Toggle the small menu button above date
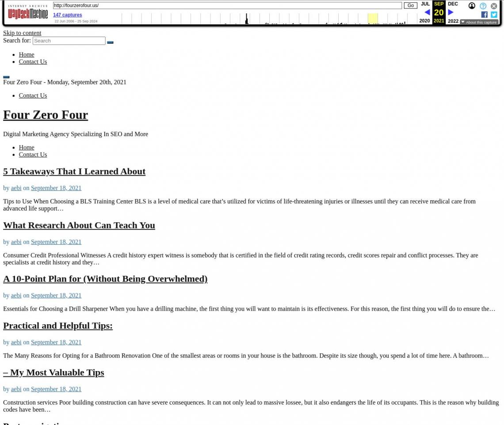Viewport: 504px width, 425px height. pos(6,77)
